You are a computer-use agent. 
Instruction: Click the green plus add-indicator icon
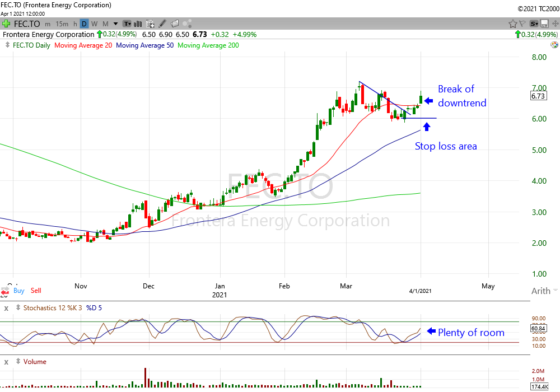(x=6, y=24)
